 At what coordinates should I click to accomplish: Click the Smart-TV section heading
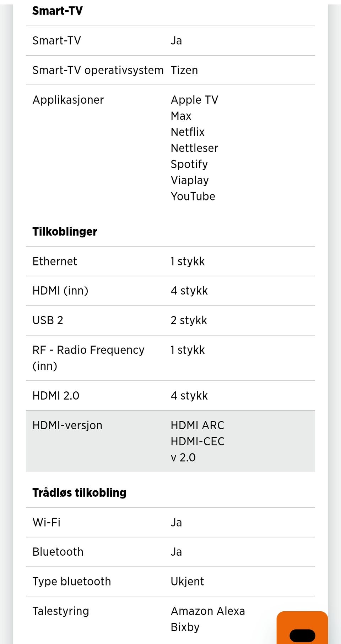57,11
